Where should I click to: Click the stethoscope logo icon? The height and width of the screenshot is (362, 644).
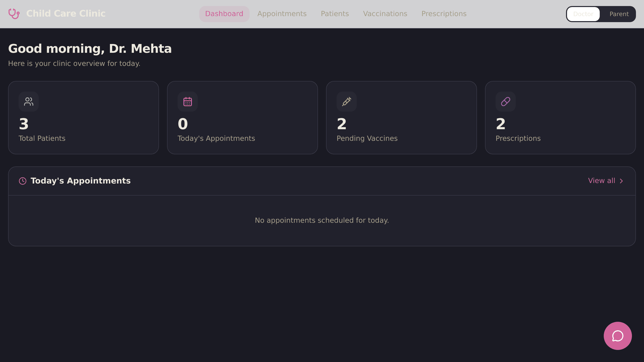14,14
